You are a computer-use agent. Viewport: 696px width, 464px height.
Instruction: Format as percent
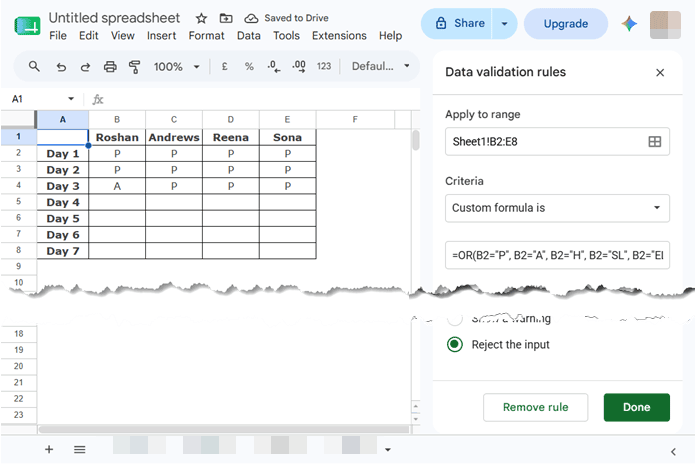[x=249, y=67]
